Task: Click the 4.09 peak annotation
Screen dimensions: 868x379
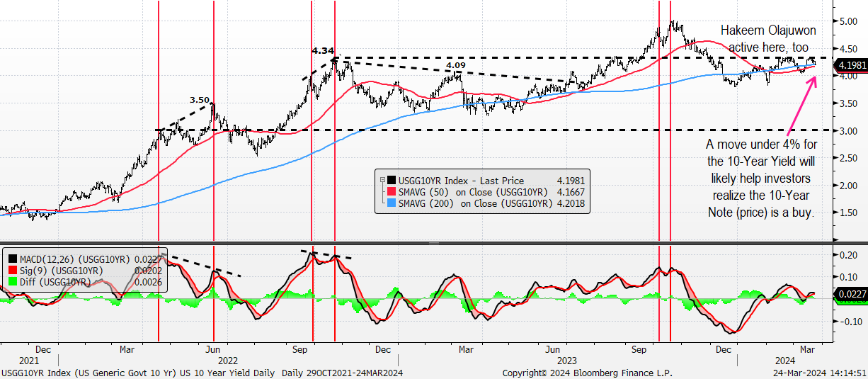Action: pos(456,66)
